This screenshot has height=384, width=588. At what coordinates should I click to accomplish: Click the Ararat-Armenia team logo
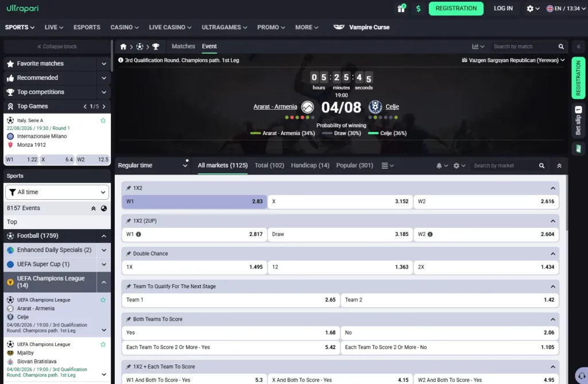308,107
